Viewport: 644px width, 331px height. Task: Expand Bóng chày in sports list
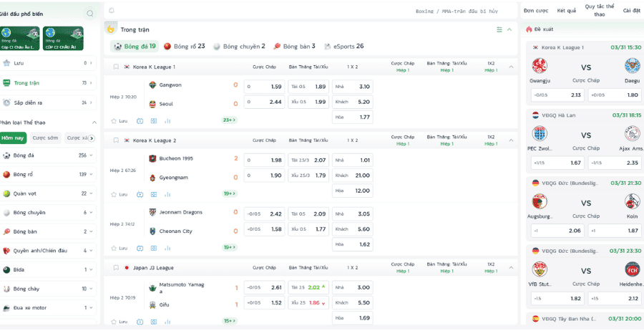(x=48, y=289)
